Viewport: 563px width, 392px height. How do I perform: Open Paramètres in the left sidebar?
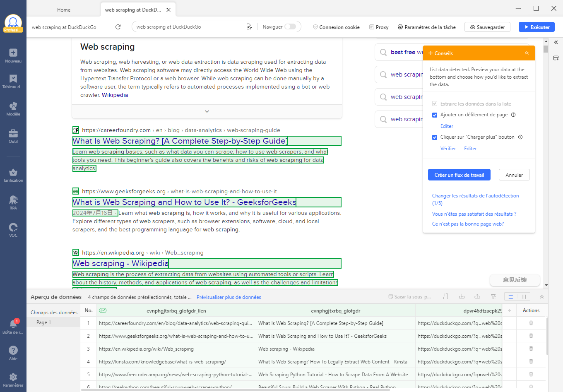tap(13, 380)
